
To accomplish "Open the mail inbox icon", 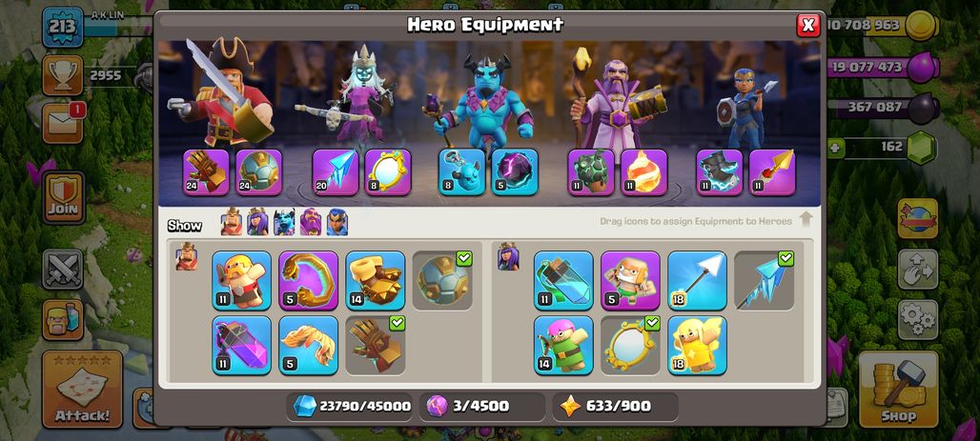I will coord(63,124).
